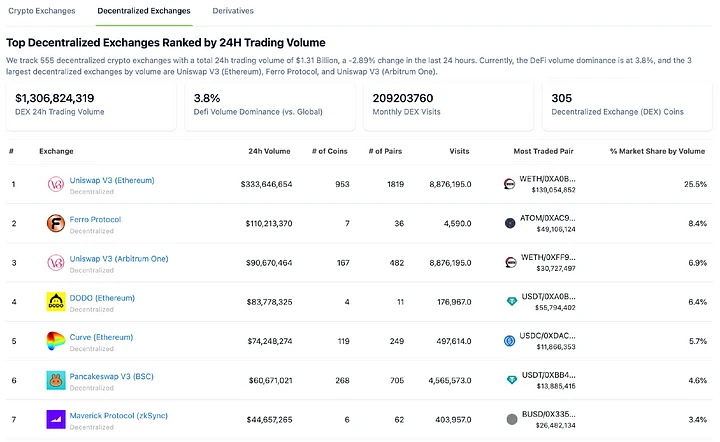Sort exchanges by Visits column header
720x442 pixels.
[459, 151]
